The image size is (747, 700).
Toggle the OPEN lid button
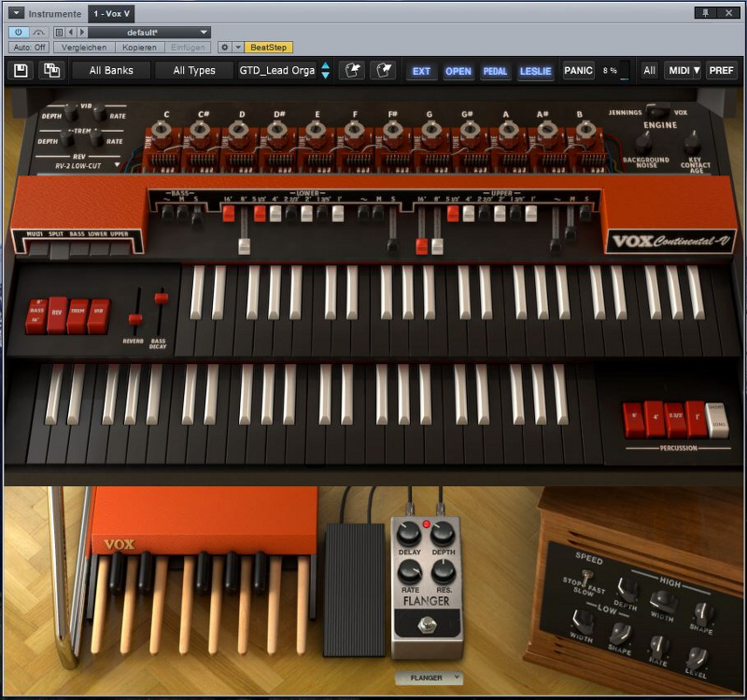pos(458,71)
